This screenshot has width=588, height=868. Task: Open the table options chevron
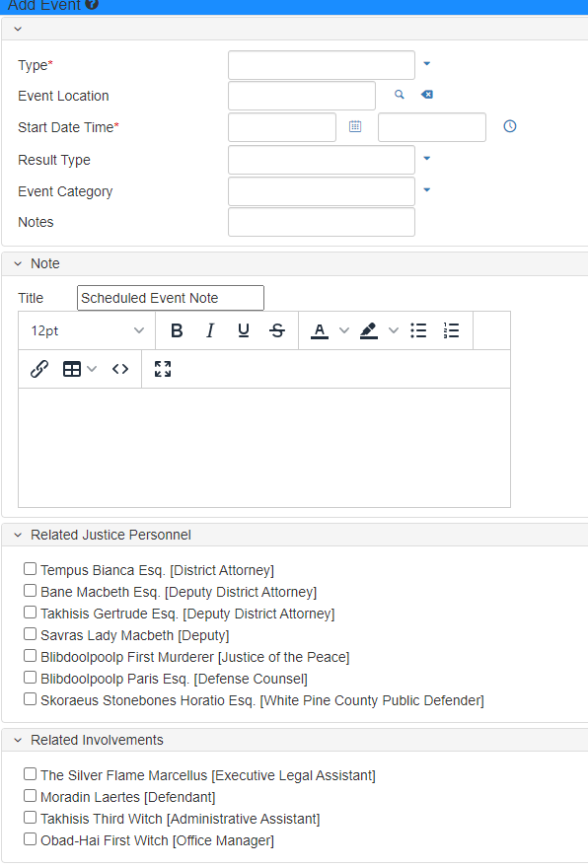(92, 369)
